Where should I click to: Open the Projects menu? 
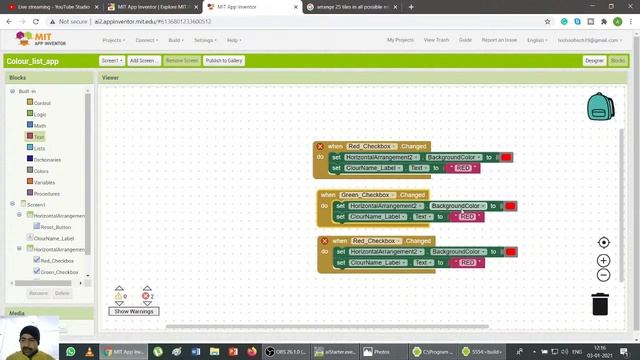(113, 40)
